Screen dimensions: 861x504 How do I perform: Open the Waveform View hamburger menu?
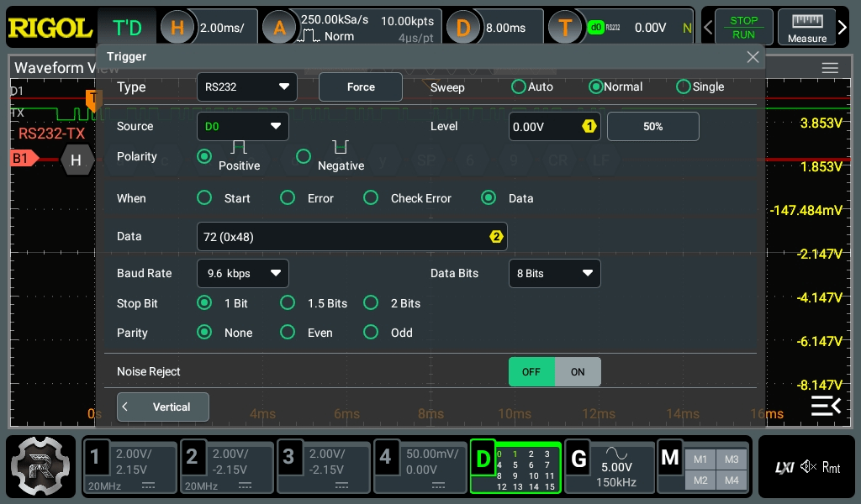[830, 68]
